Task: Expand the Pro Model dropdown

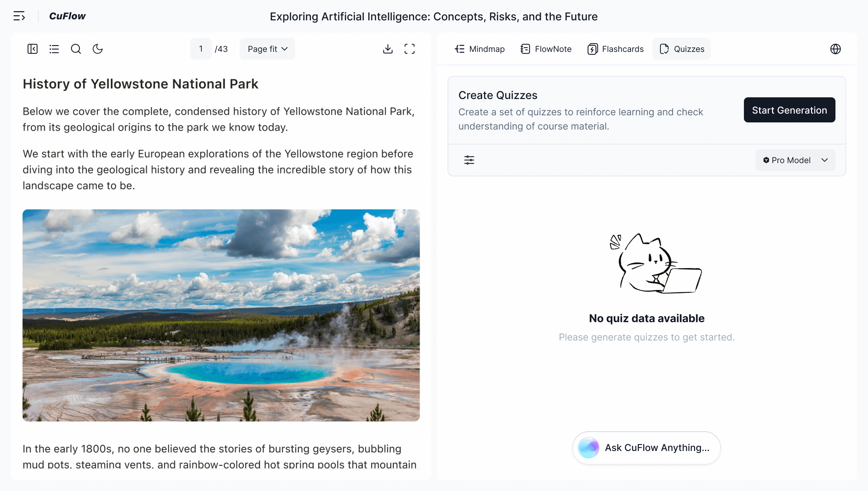Action: pos(795,160)
